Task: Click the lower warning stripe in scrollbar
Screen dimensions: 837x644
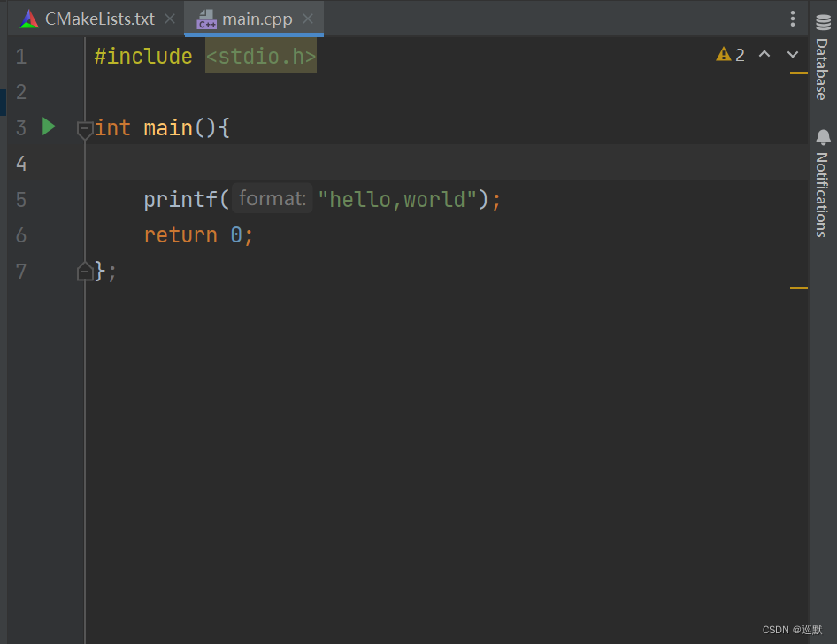Action: [799, 288]
